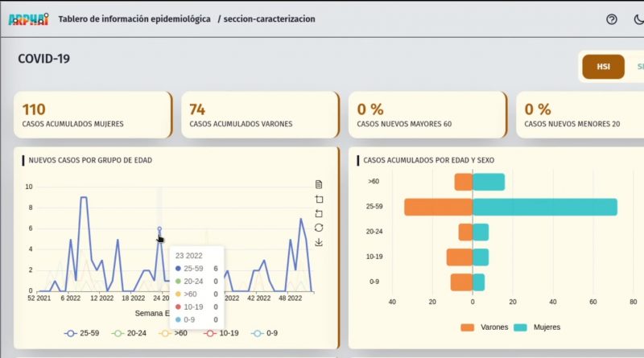Toggle the 10-19 legend series

(221, 332)
